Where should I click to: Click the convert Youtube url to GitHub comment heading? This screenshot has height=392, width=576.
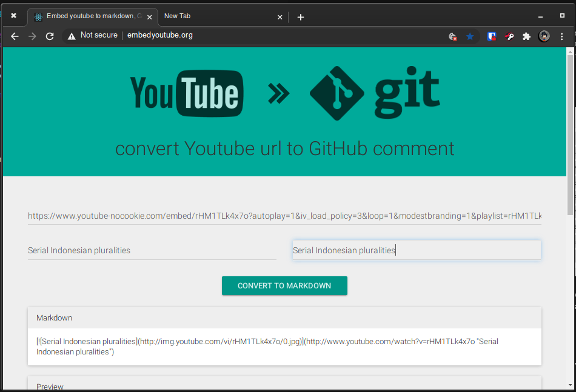285,148
